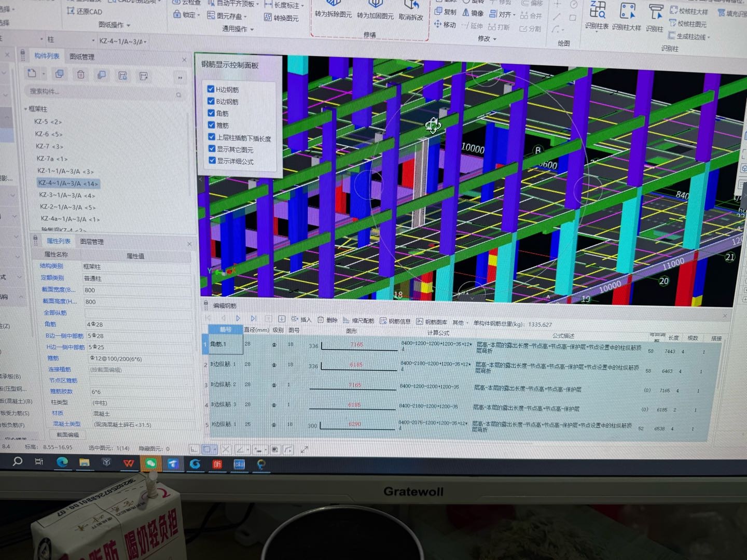Open the 图纸操作 group dropdown
Image resolution: width=747 pixels, height=560 pixels.
(115, 24)
